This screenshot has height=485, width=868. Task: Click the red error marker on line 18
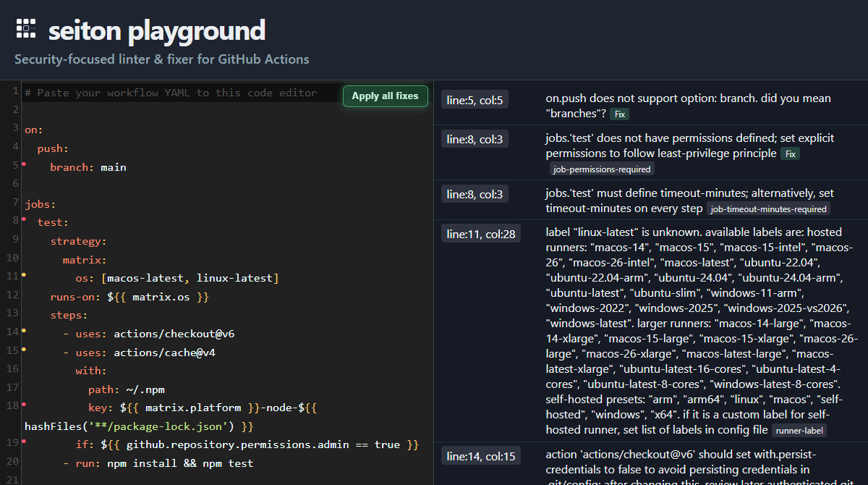tap(23, 404)
